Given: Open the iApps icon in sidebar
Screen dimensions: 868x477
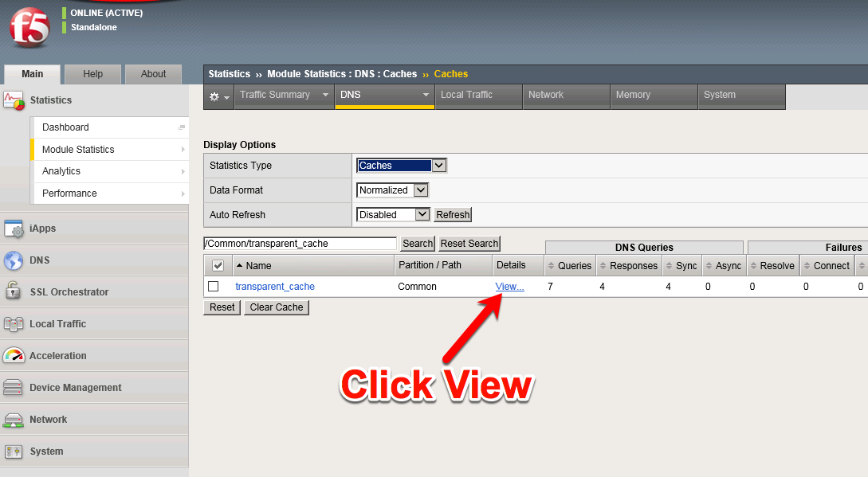Looking at the screenshot, I should point(14,229).
